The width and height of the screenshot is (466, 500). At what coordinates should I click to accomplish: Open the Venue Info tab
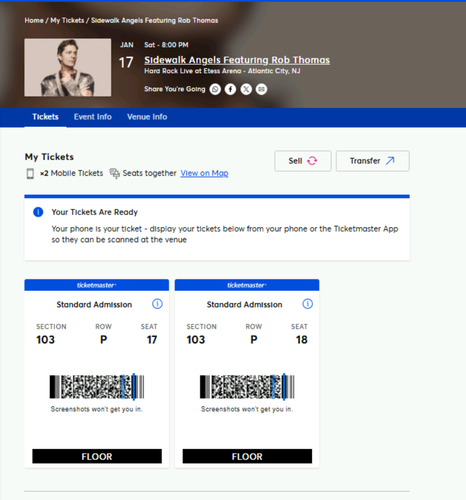[147, 117]
